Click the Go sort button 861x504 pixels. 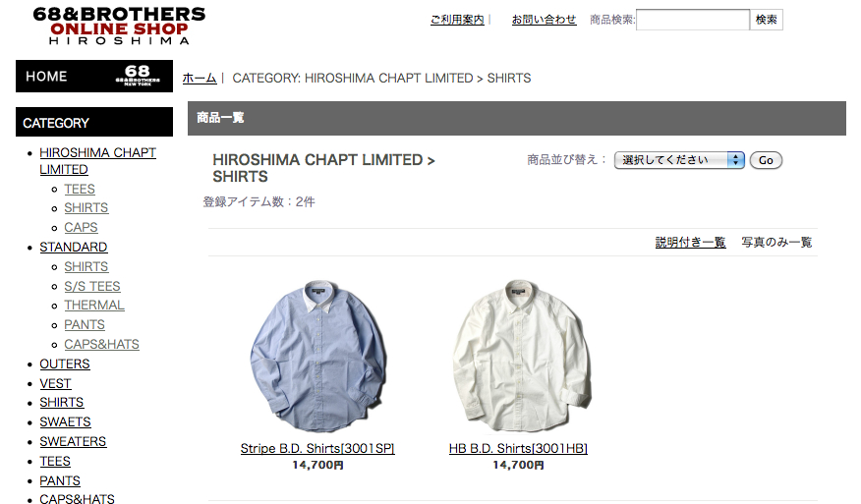pyautogui.click(x=766, y=160)
